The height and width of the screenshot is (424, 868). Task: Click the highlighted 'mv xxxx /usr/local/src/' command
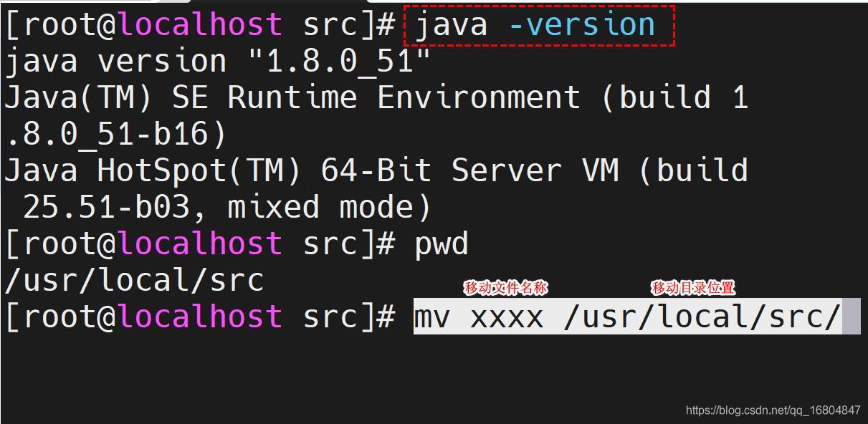[628, 317]
